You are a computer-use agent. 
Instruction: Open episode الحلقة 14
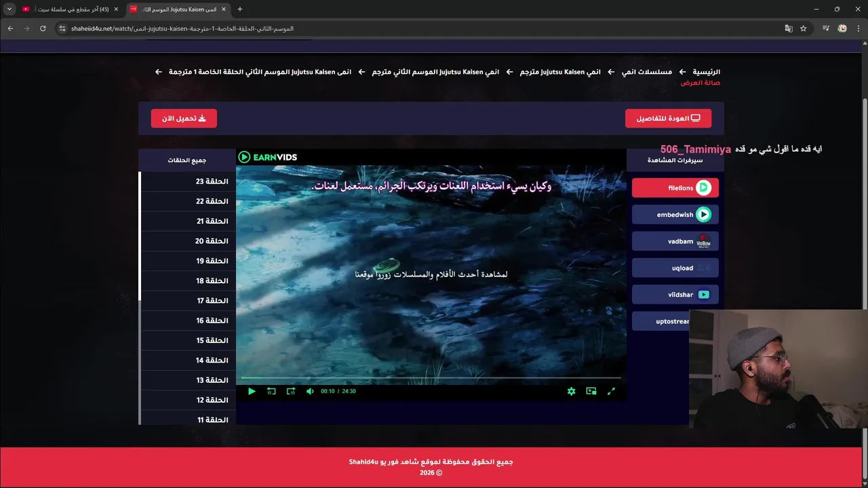coord(187,360)
